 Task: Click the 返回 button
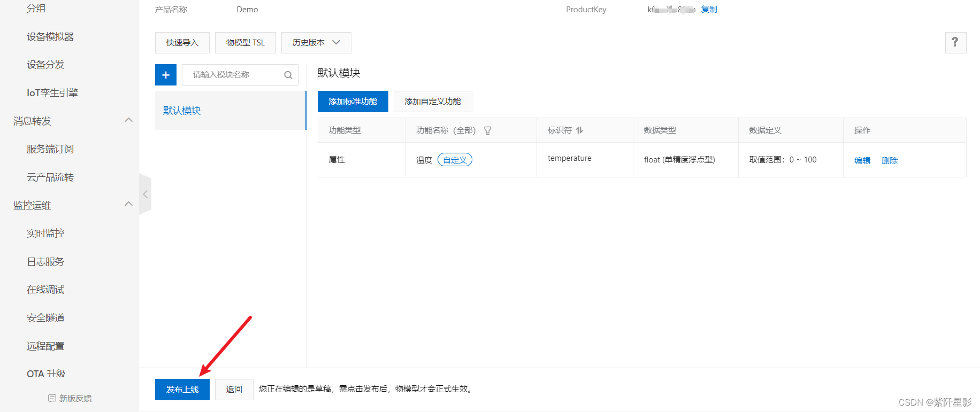(234, 390)
